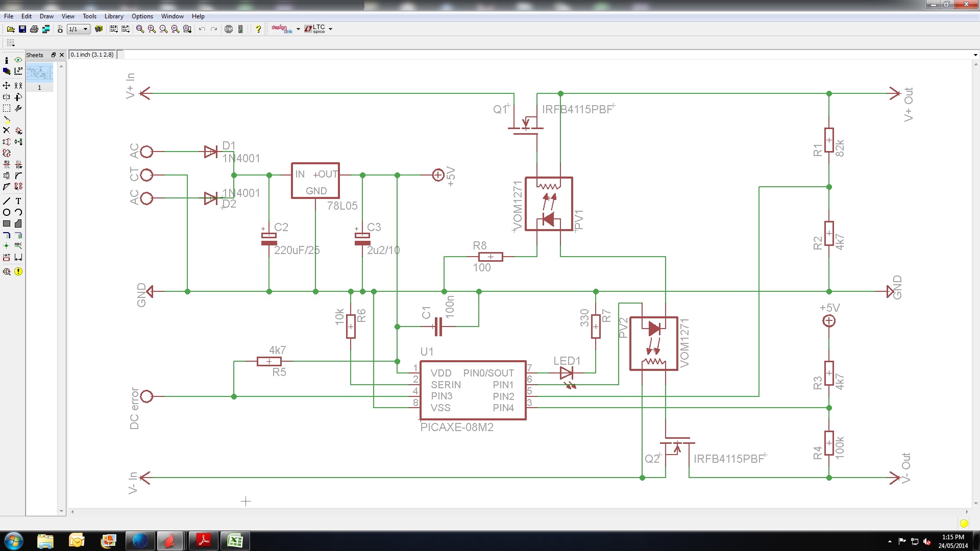Open the Tools menu
This screenshot has width=980, height=551.
(x=89, y=16)
